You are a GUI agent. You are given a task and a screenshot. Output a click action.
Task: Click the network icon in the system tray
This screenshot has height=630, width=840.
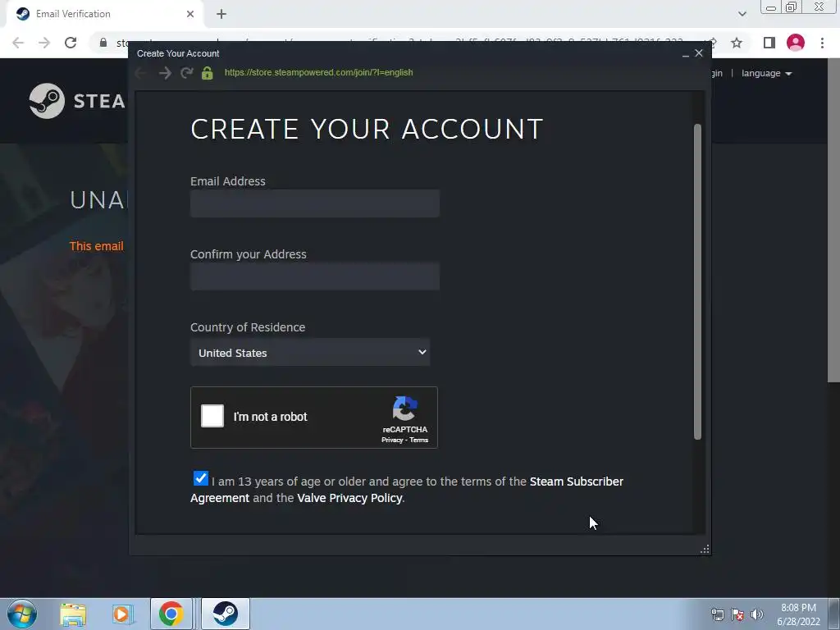coord(717,614)
